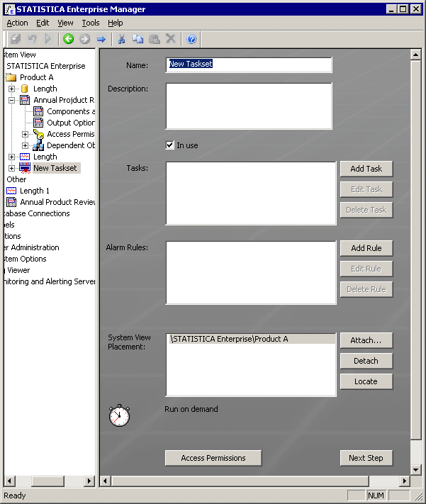This screenshot has width=426, height=504.
Task: Go back with green arrow icon
Action: click(x=68, y=39)
